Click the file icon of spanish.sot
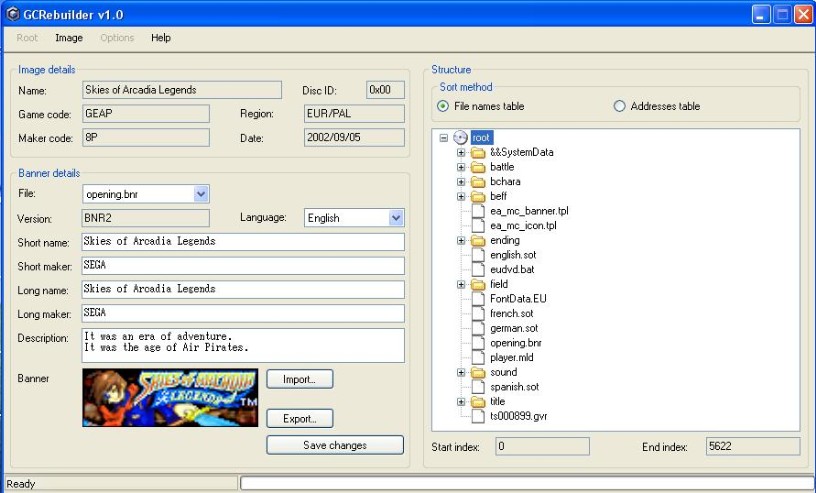Image resolution: width=816 pixels, height=493 pixels. 478,387
